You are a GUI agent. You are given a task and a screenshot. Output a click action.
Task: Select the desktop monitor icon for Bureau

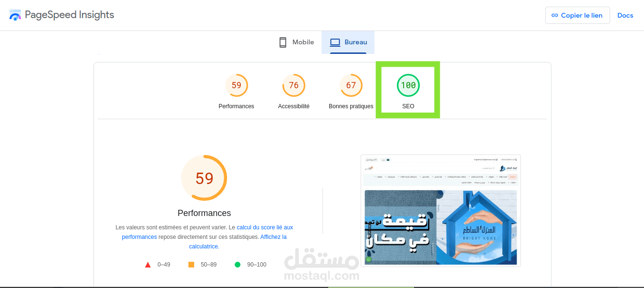[x=335, y=42]
